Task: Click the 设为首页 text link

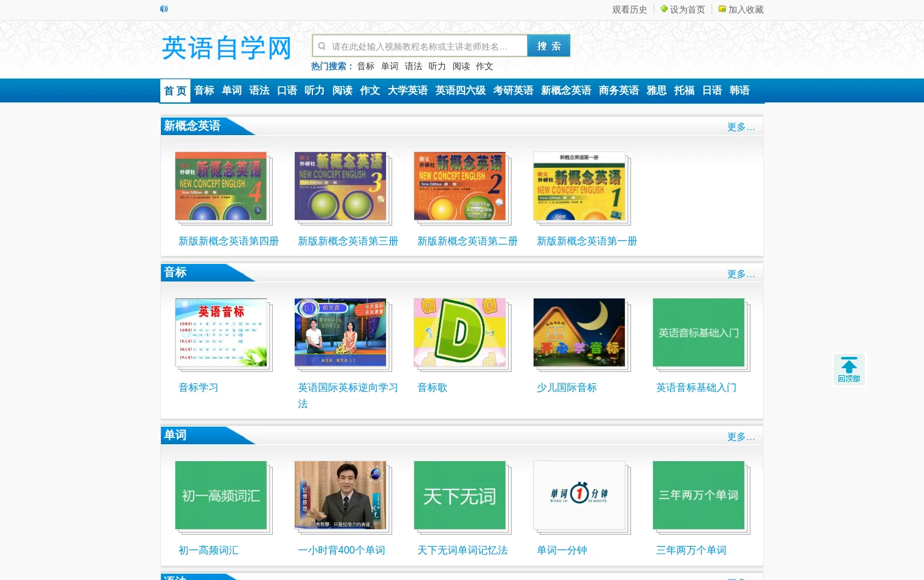Action: click(x=688, y=9)
